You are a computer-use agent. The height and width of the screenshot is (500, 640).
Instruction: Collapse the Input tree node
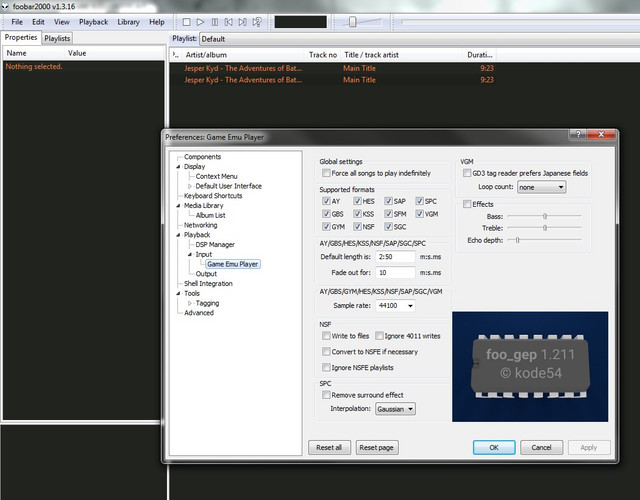(189, 254)
